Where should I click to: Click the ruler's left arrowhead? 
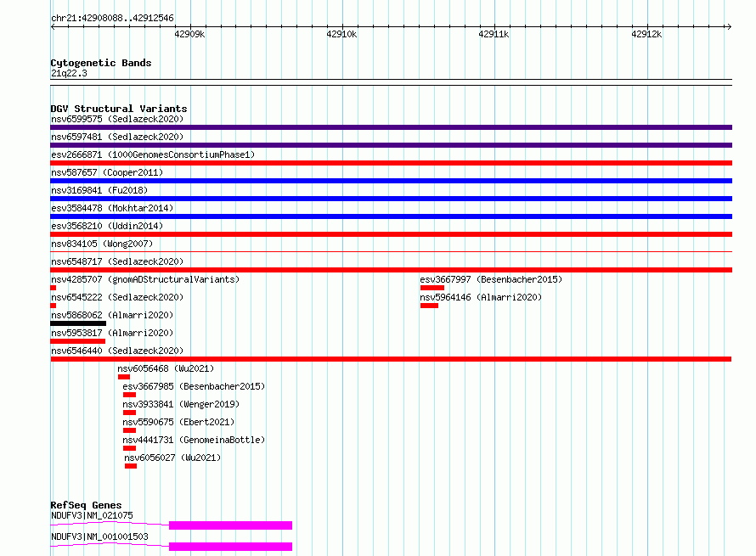[x=53, y=26]
